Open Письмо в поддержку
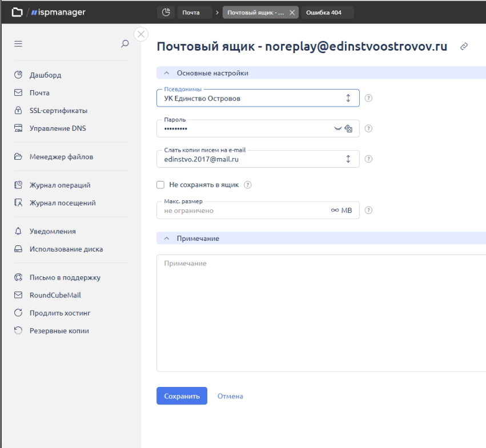The image size is (486, 448). pyautogui.click(x=57, y=277)
